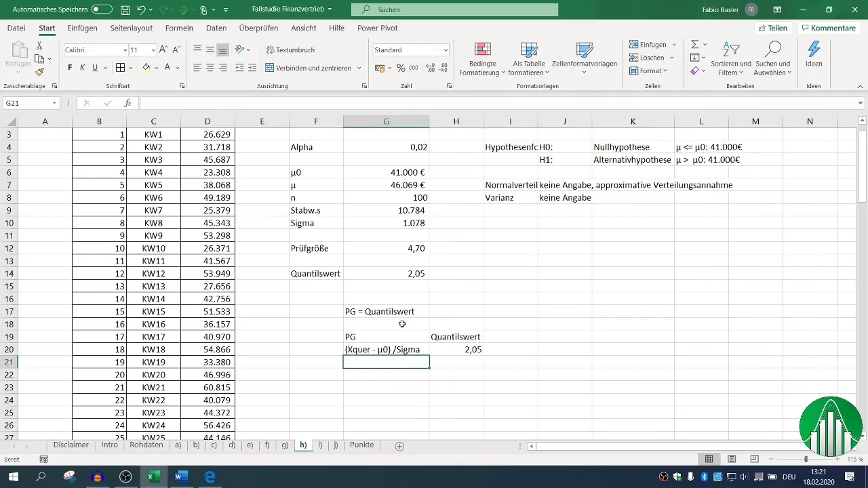Viewport: 868px width, 488px height.
Task: Open Zellenformatvorlagen gallery
Action: tap(584, 59)
